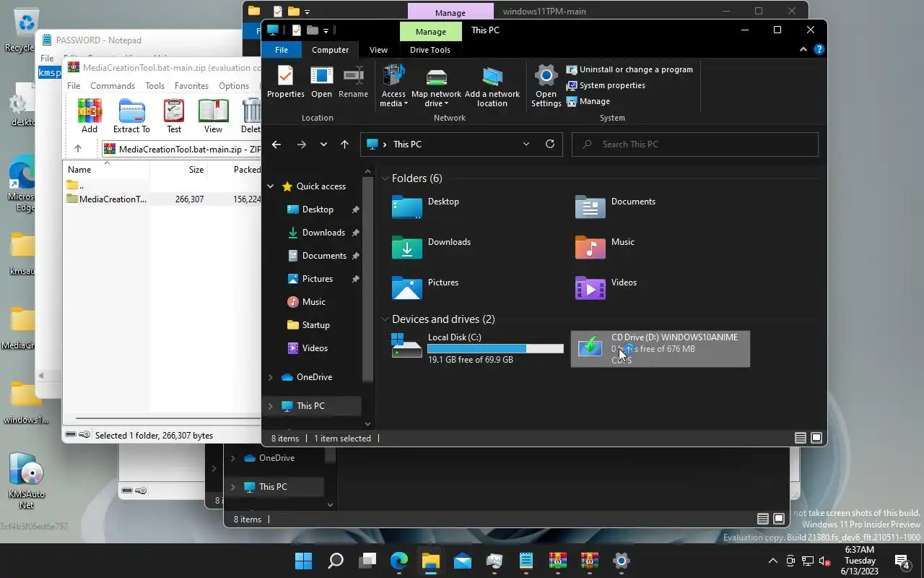Select Documents in navigation pane
The height and width of the screenshot is (578, 924).
pyautogui.click(x=324, y=256)
